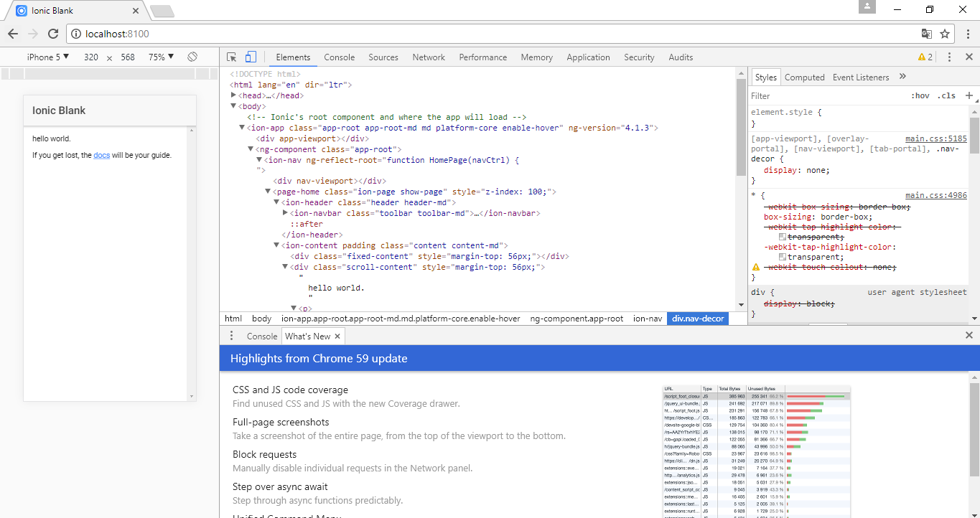
Task: Expand the head element node
Action: (233, 95)
